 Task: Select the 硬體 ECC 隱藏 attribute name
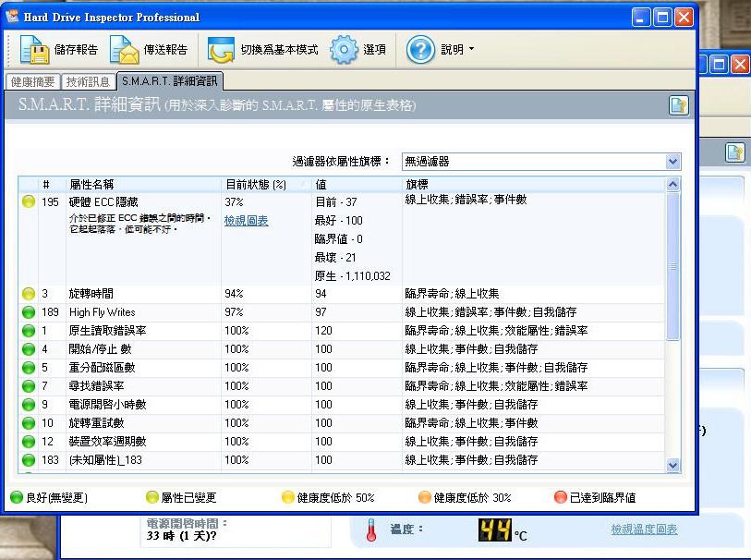[103, 202]
